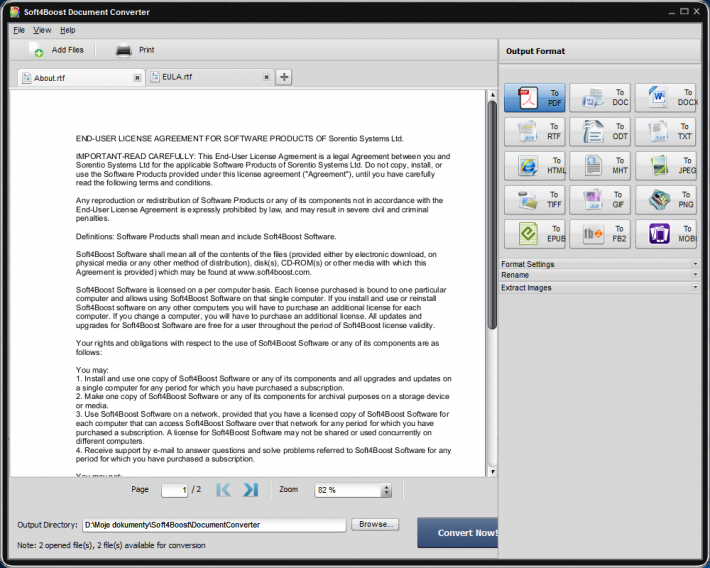Click the document vertical scrollbar thumb
710x568 pixels.
click(x=492, y=215)
